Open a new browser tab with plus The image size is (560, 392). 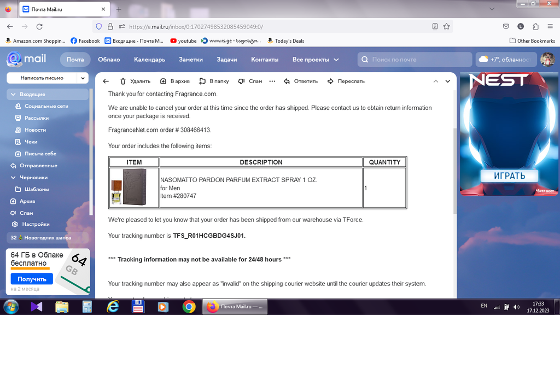[x=119, y=9]
